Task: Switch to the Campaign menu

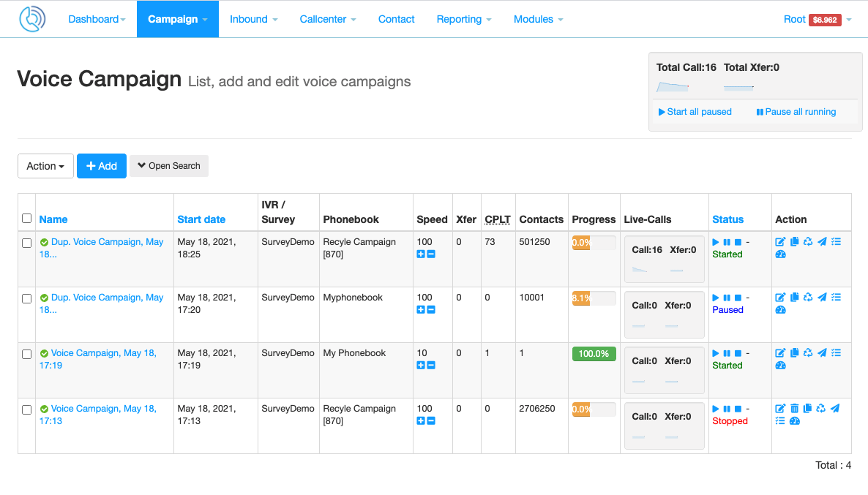Action: tap(177, 19)
